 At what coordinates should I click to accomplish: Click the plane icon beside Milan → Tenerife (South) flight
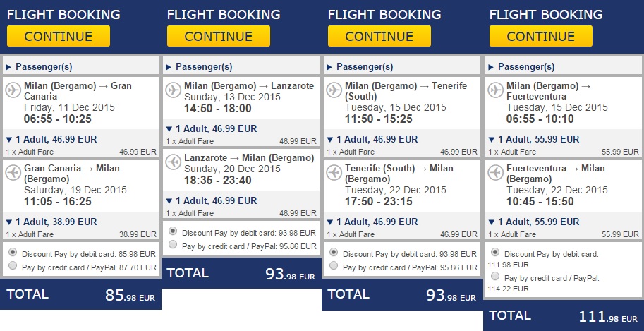pyautogui.click(x=335, y=90)
